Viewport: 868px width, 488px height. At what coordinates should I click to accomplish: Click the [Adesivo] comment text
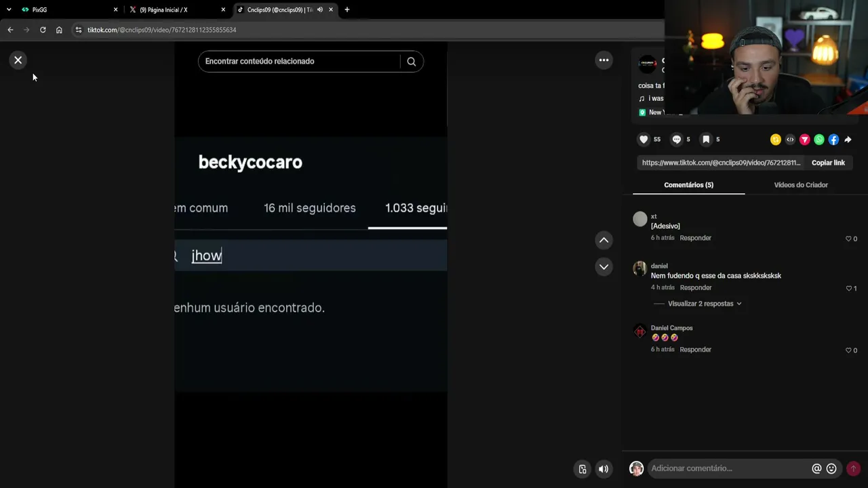[x=665, y=226]
